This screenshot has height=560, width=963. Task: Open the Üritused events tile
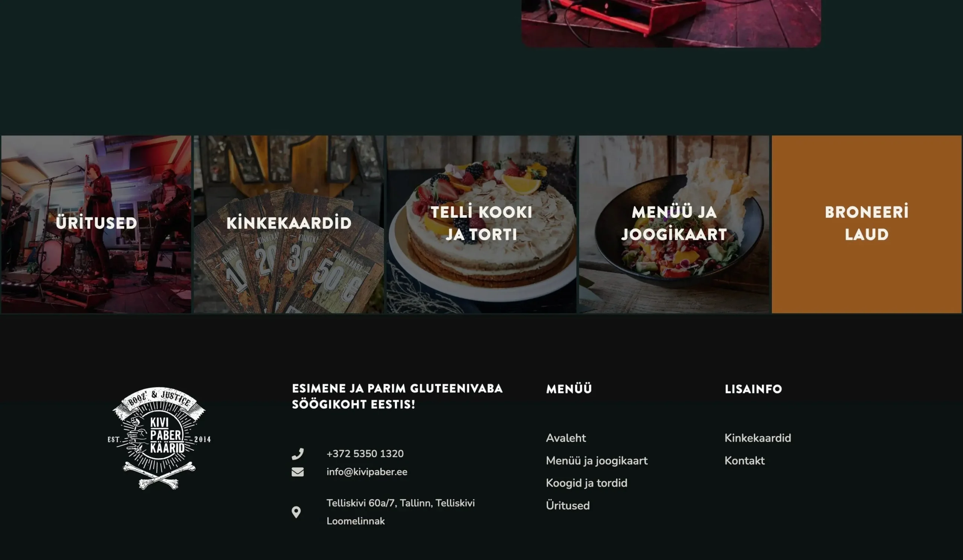click(x=96, y=224)
